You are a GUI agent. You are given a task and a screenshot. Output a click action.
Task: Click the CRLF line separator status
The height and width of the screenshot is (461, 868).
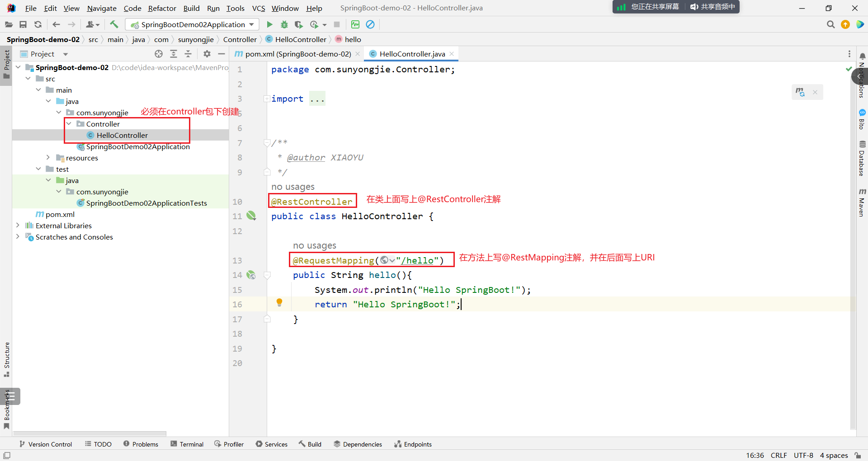point(778,455)
